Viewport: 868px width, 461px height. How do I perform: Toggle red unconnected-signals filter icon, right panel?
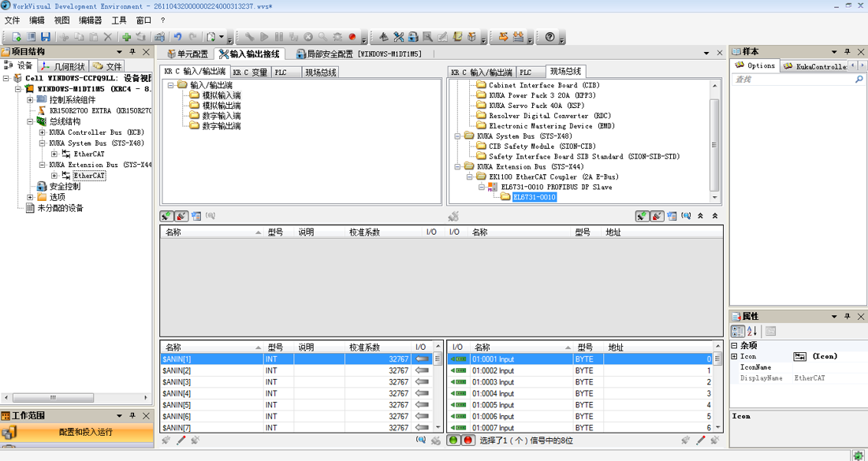[x=657, y=216]
